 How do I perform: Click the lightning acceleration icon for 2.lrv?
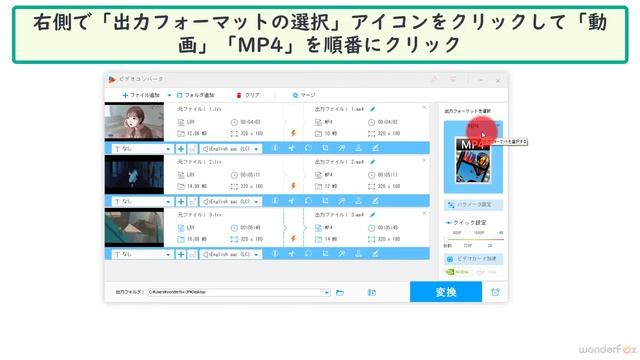click(293, 186)
